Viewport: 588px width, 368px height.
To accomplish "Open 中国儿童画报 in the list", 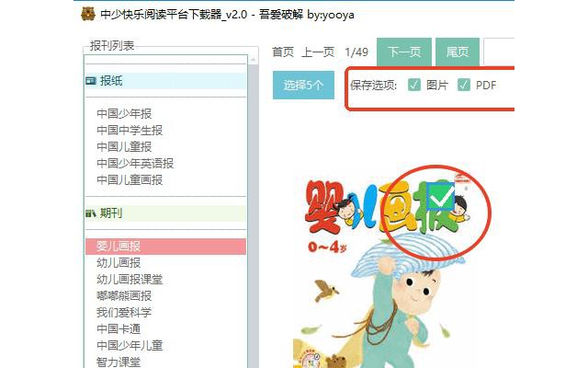I will coord(130,180).
